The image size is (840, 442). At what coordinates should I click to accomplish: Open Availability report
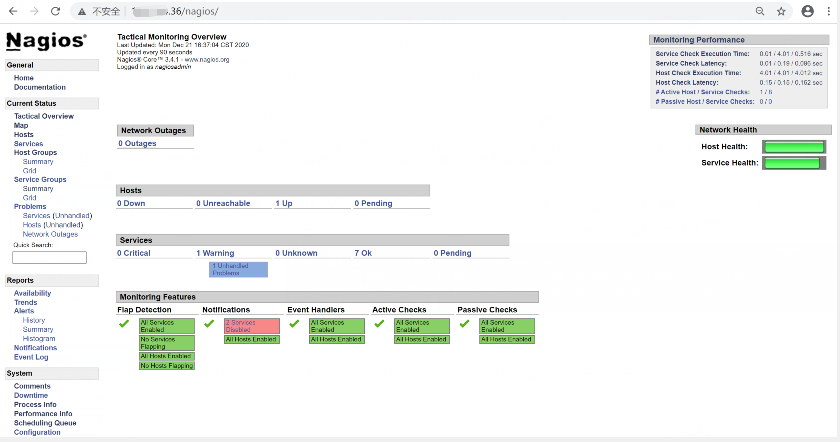pos(33,294)
